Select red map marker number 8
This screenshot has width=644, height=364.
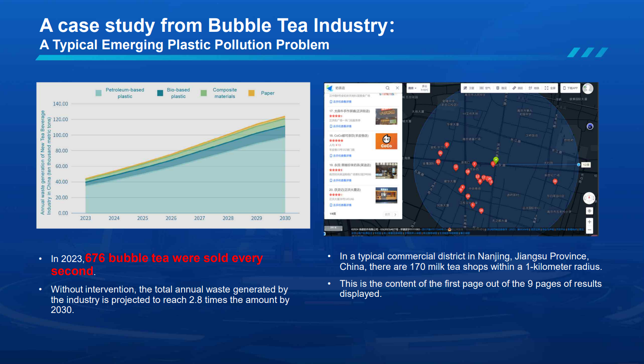pyautogui.click(x=480, y=181)
